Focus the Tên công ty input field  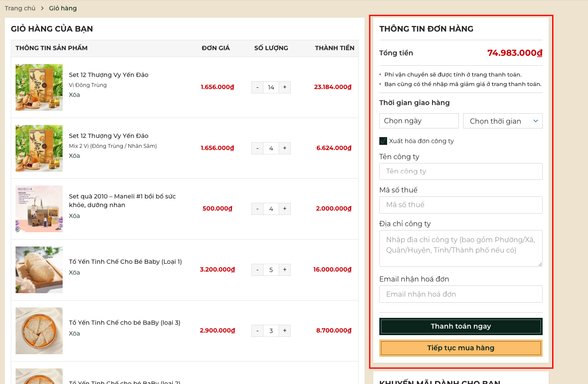pyautogui.click(x=461, y=171)
